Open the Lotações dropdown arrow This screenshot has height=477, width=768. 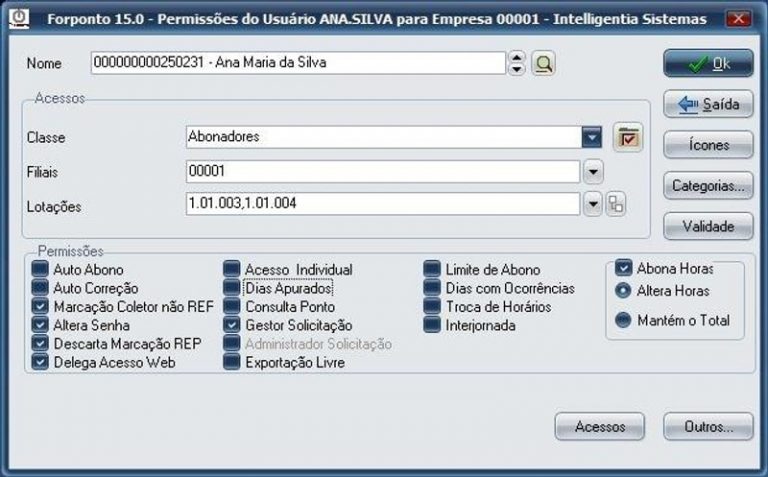click(x=593, y=204)
